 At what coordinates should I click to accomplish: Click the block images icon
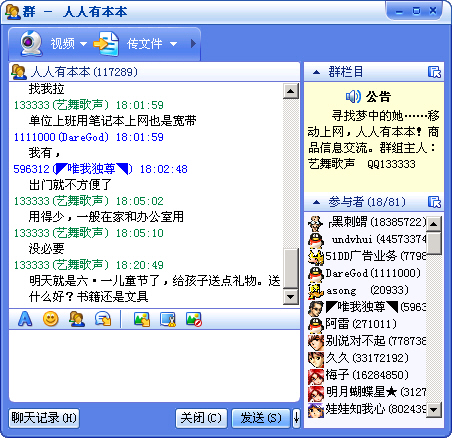coord(194,319)
